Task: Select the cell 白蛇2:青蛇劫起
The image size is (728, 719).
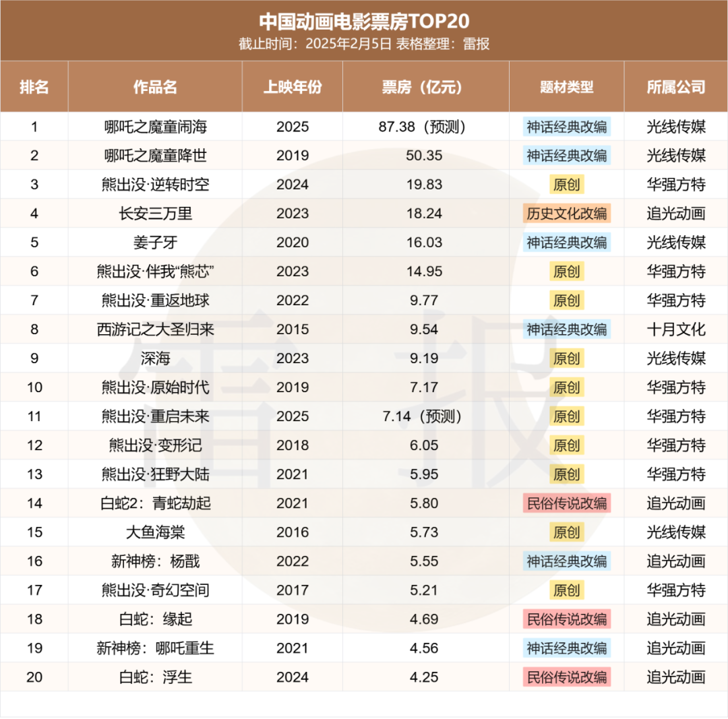Action: click(155, 503)
